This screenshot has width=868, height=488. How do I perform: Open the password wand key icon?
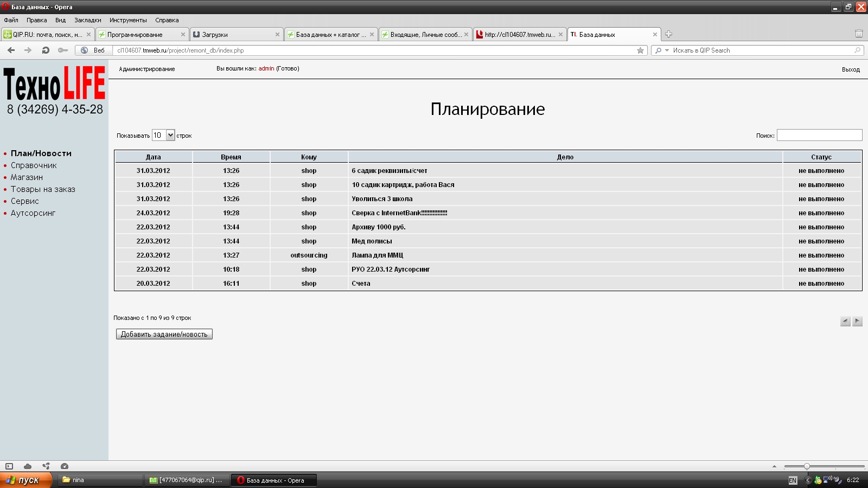(63, 50)
